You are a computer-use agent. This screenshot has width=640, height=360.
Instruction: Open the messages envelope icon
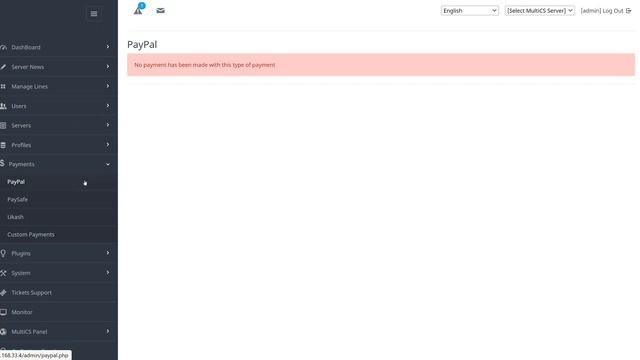tap(160, 11)
